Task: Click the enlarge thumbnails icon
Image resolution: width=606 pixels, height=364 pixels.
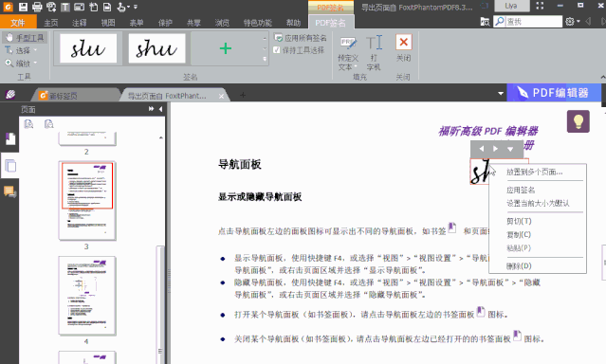Action: click(28, 124)
